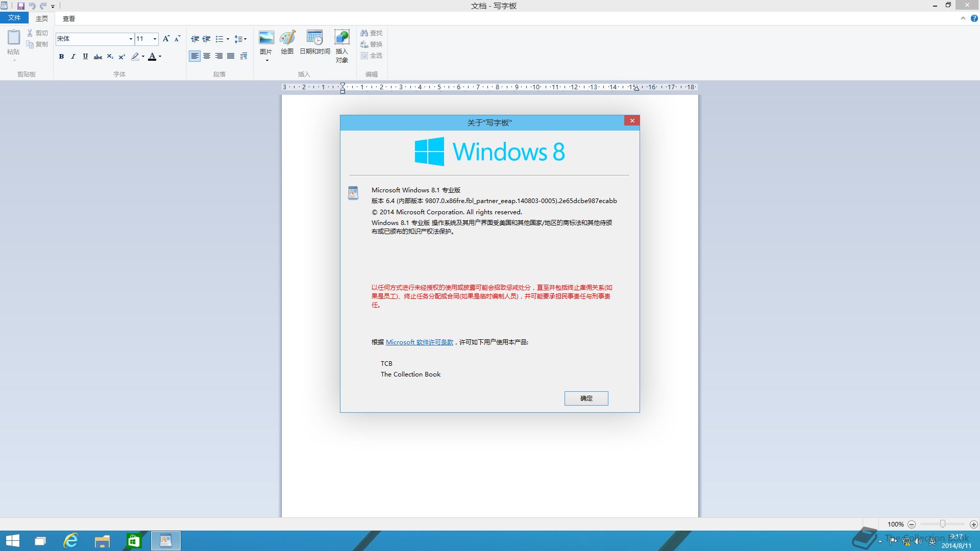
Task: Open WordPad help question mark icon
Action: [x=974, y=18]
